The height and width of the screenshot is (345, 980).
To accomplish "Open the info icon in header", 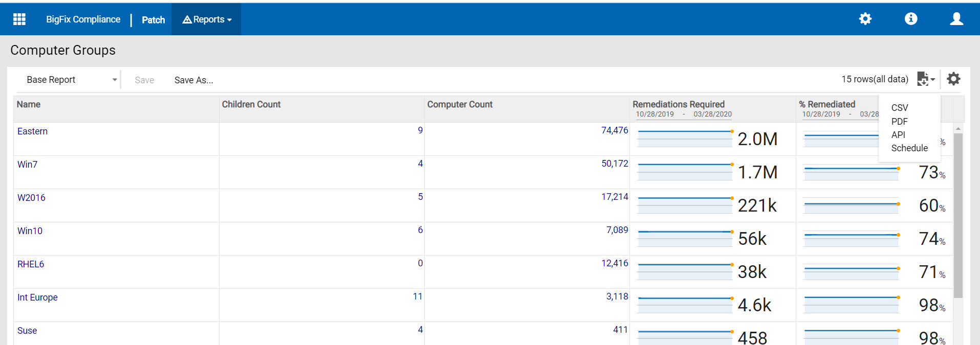I will 911,19.
